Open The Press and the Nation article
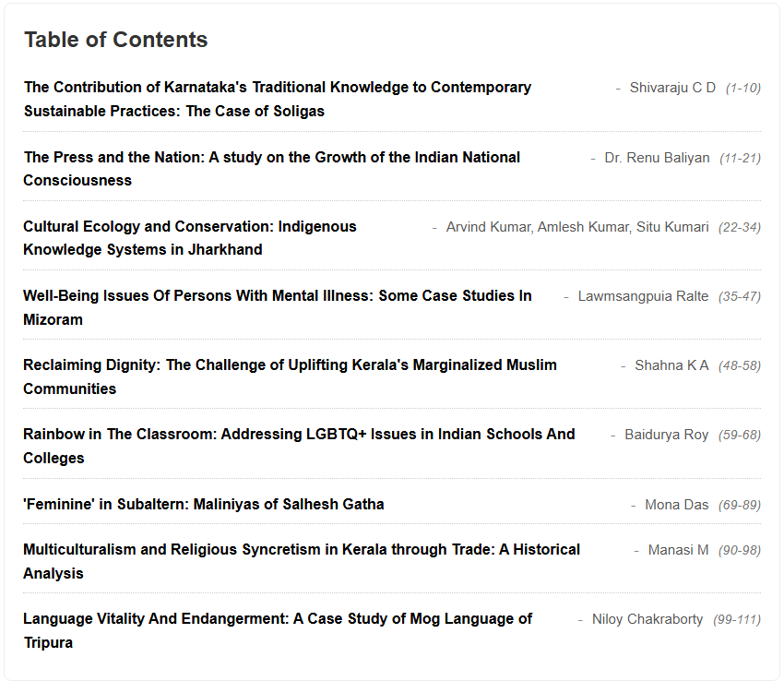Screen dimensions: 784x681 [271, 169]
